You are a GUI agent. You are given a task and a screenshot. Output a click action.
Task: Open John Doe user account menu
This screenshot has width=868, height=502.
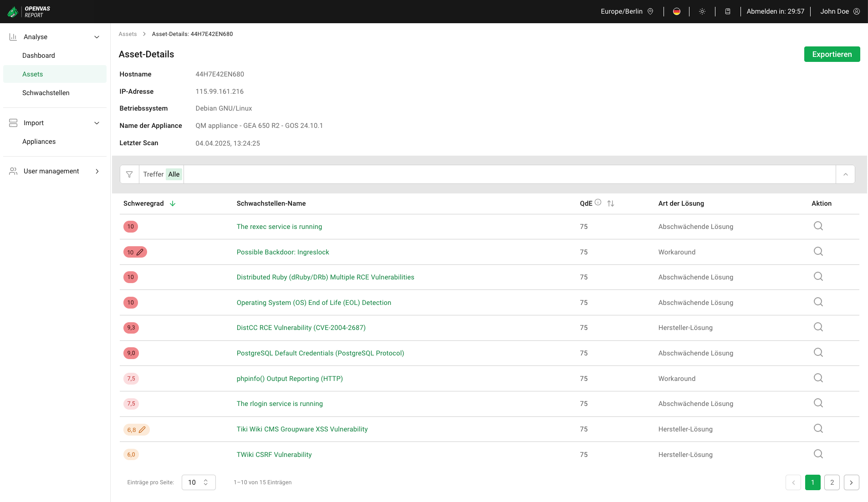click(840, 11)
